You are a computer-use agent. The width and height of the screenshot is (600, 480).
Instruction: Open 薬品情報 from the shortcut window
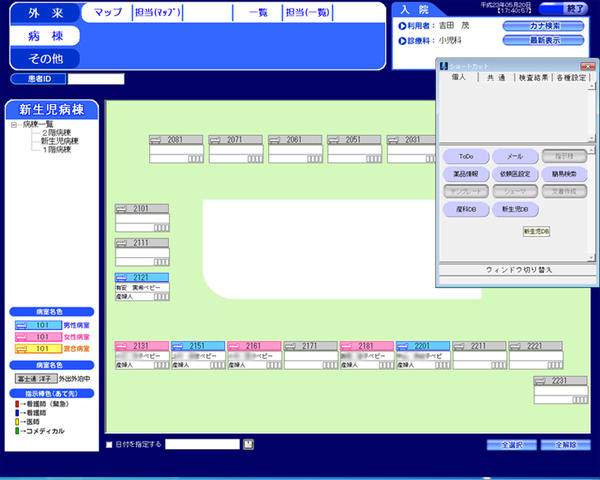[466, 174]
